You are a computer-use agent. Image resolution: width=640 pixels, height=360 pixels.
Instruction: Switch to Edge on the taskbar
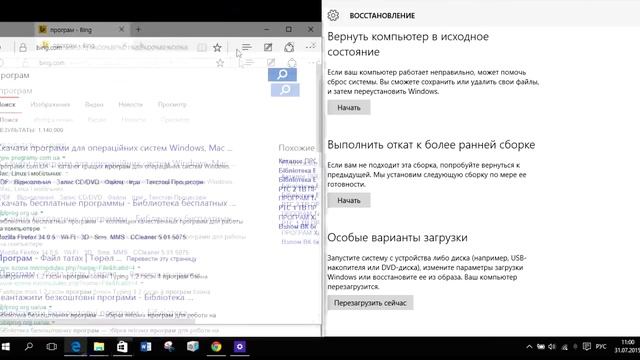coord(76,347)
